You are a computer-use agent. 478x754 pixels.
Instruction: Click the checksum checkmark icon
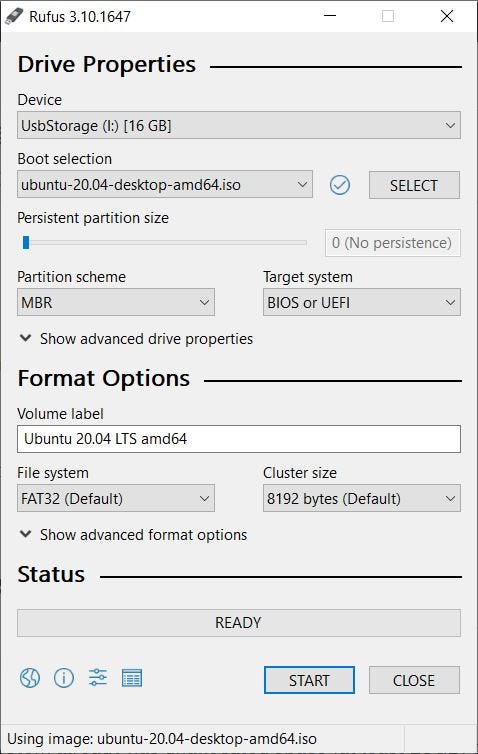pos(340,185)
